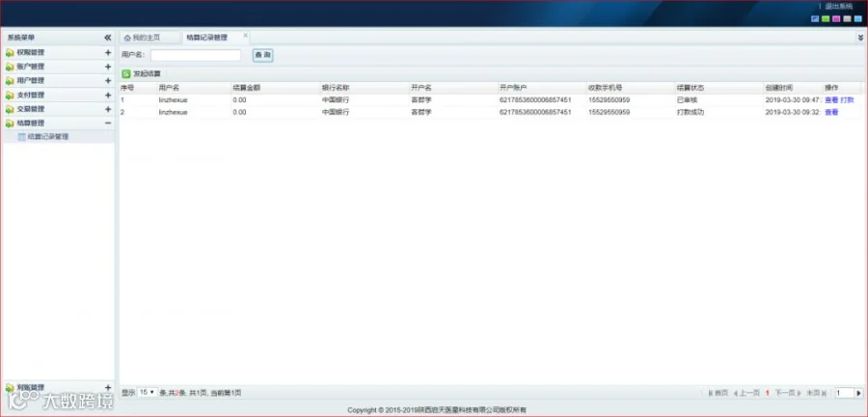Select the gray theme swatch

click(847, 19)
